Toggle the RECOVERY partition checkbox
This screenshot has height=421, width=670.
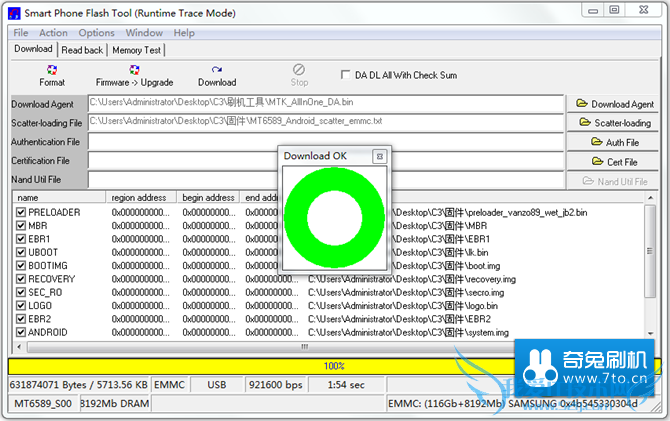tap(20, 279)
